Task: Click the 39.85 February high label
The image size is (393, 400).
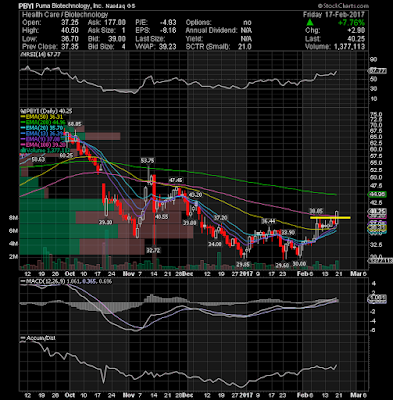Action: tap(316, 211)
